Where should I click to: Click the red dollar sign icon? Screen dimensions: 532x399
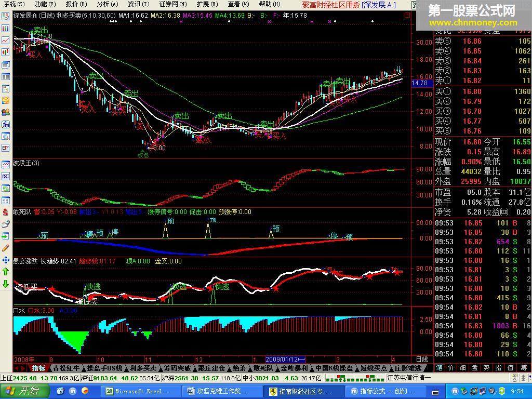(5, 212)
